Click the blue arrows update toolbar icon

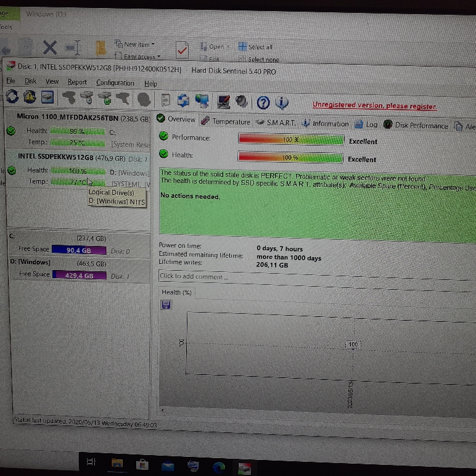183,101
